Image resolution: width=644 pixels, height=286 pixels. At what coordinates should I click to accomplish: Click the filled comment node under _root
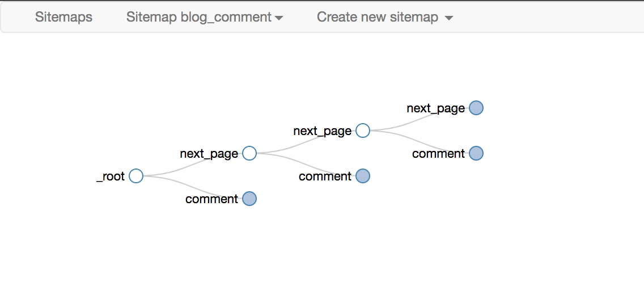tap(249, 199)
